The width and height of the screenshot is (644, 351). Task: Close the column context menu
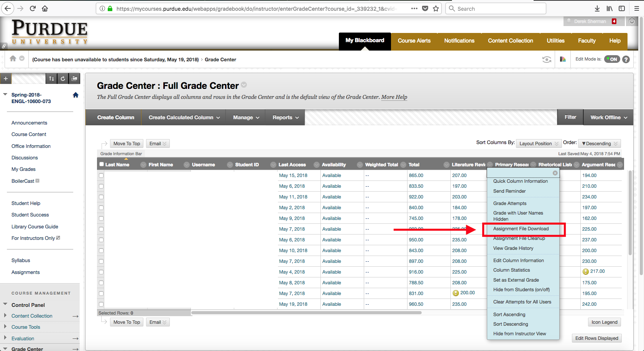click(555, 173)
